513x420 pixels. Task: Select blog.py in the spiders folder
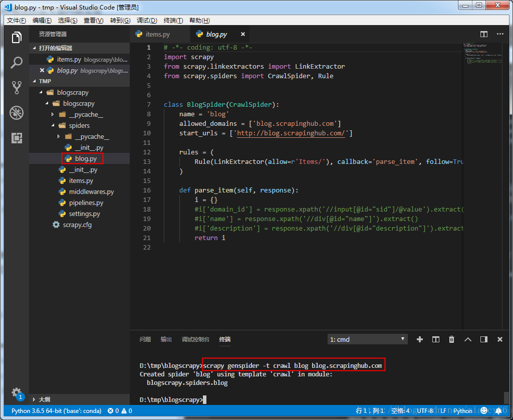click(x=86, y=159)
